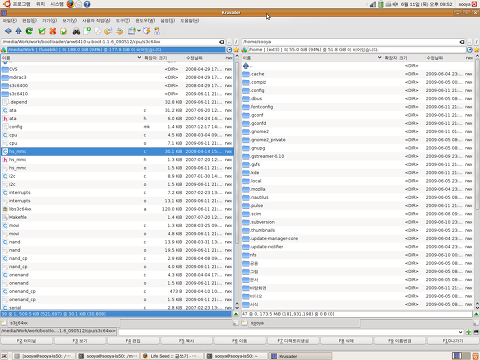The width and height of the screenshot is (480, 360).
Task: Open the 파일(F) menu
Action: click(x=10, y=21)
